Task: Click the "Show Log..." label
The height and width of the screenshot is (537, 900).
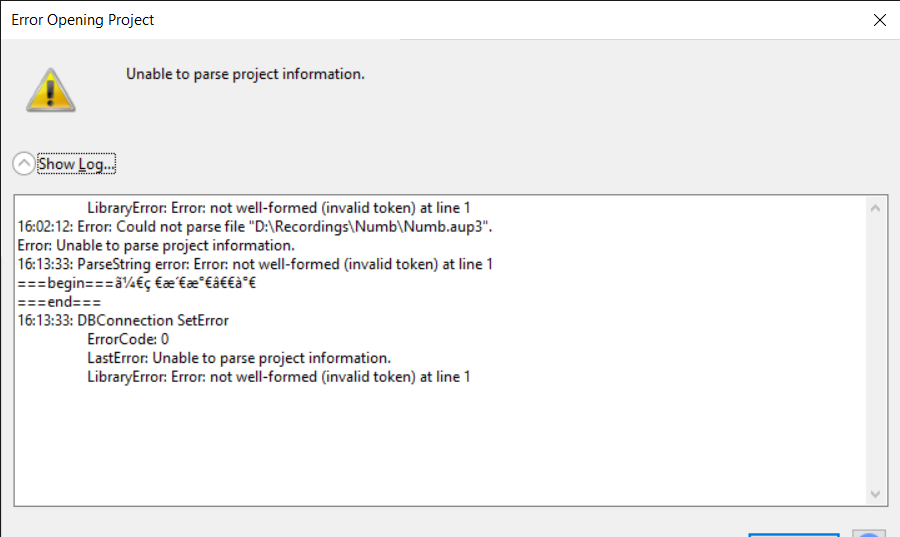Action: [76, 164]
